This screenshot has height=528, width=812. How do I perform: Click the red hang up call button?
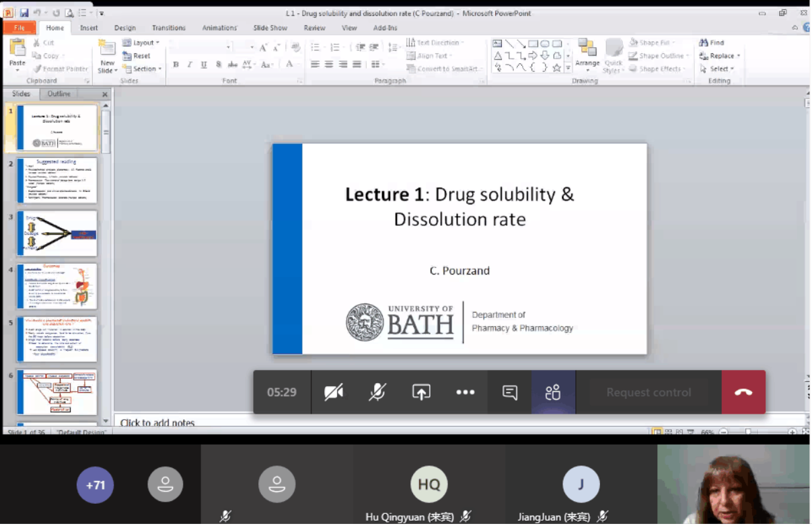tap(743, 392)
